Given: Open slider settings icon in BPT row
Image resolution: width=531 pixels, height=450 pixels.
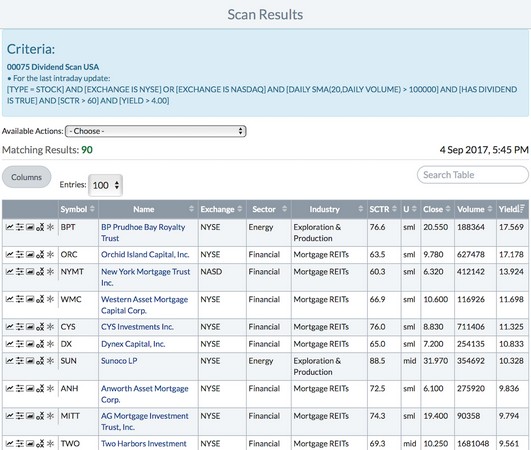Looking at the screenshot, I should (x=20, y=227).
